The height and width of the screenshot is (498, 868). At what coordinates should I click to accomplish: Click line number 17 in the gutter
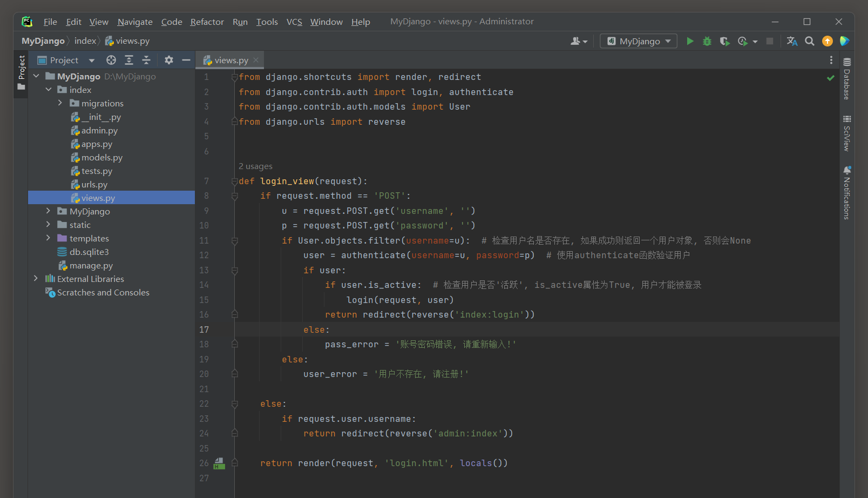(x=204, y=329)
